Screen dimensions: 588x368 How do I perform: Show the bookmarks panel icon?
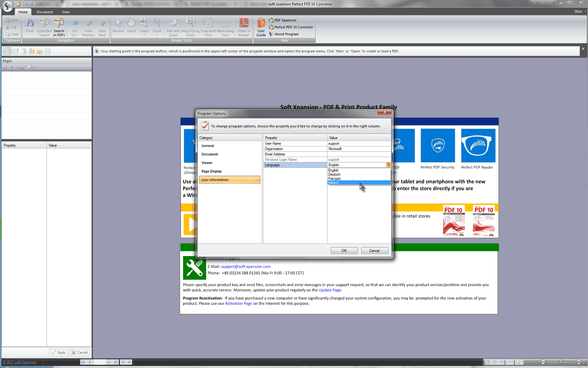[x=15, y=51]
